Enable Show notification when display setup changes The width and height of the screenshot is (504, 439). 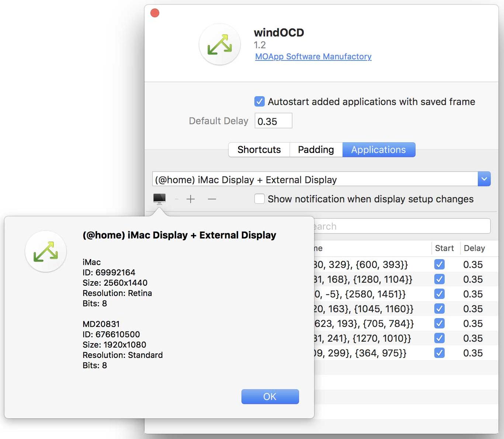(260, 199)
